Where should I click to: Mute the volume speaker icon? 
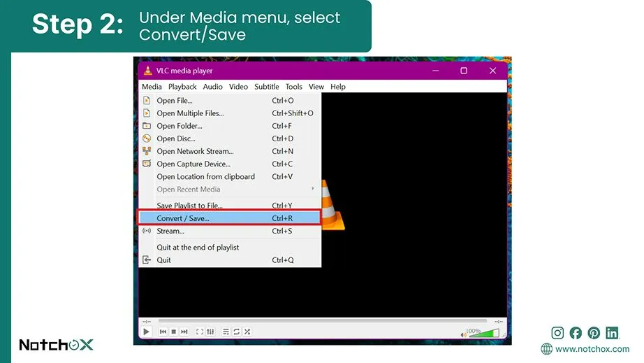464,334
